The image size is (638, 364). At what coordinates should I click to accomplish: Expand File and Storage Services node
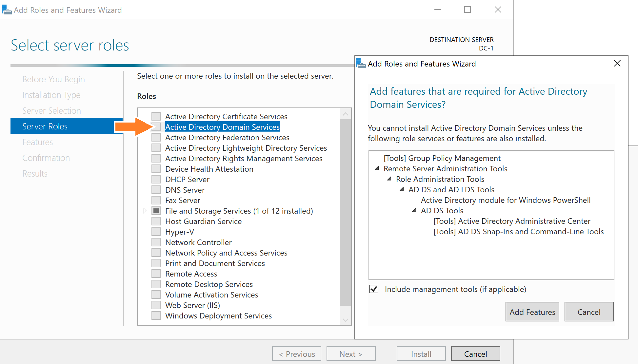point(145,211)
